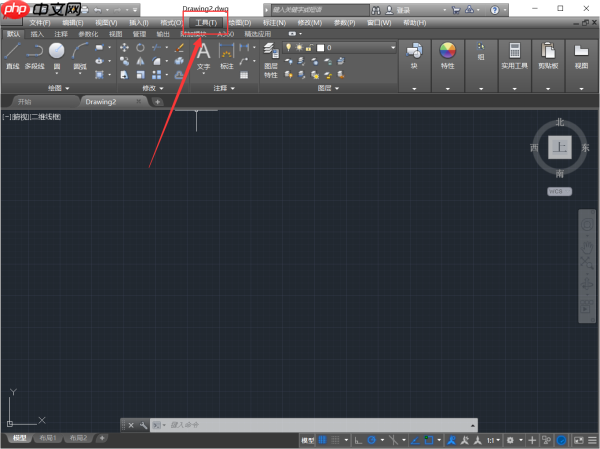Toggle layer 0 lock padlock icon
Image resolution: width=600 pixels, height=449 pixels.
coord(309,47)
